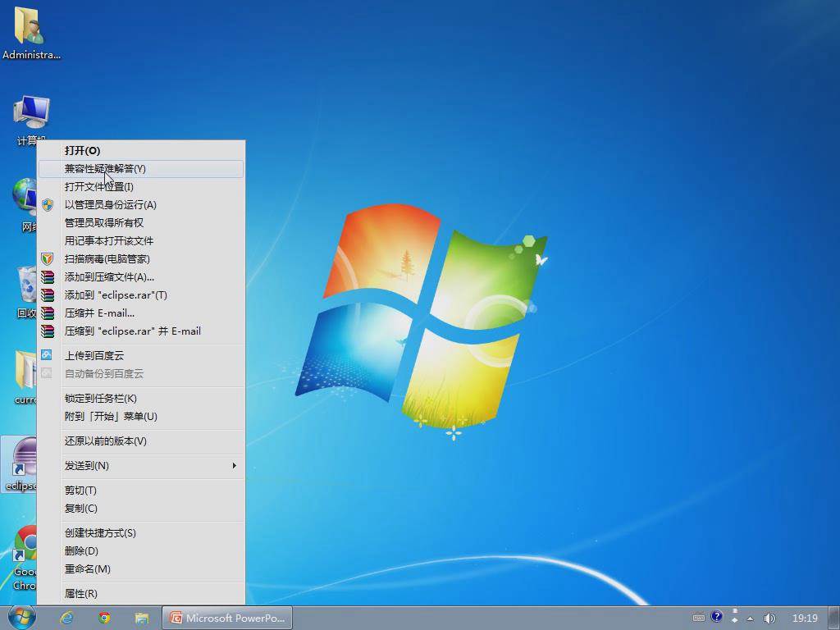Select 兼容性疑难解答(Y) menu entry

[x=141, y=169]
